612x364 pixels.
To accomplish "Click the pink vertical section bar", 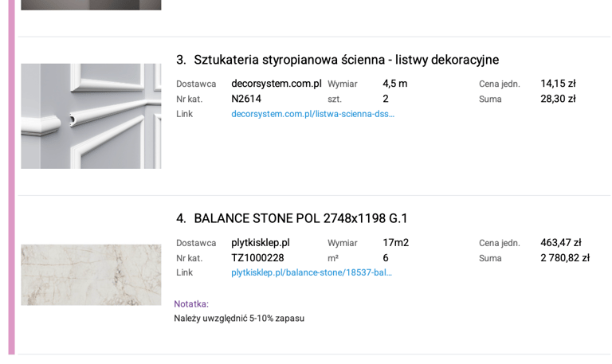I will [12, 178].
